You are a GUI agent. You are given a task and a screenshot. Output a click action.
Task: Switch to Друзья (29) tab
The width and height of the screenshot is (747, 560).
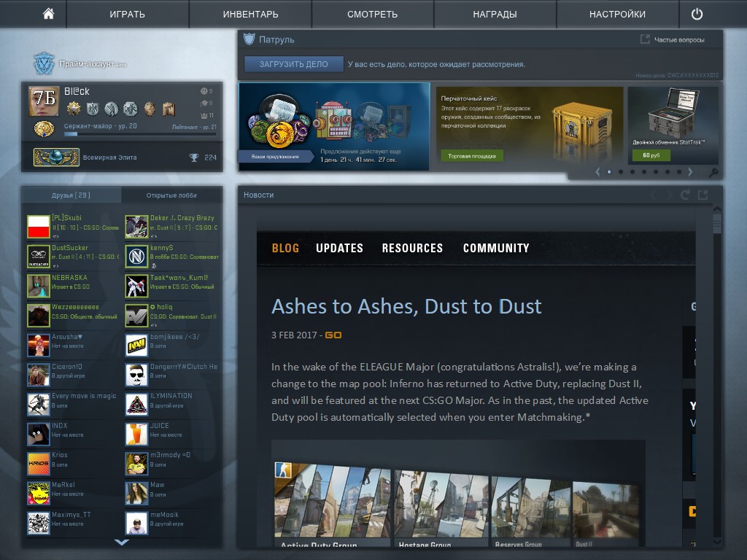(71, 195)
